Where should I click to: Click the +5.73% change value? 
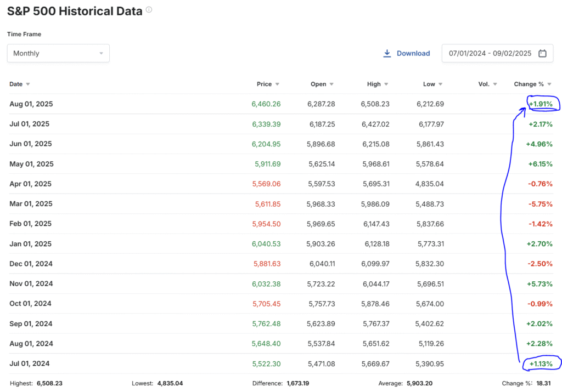coord(540,284)
